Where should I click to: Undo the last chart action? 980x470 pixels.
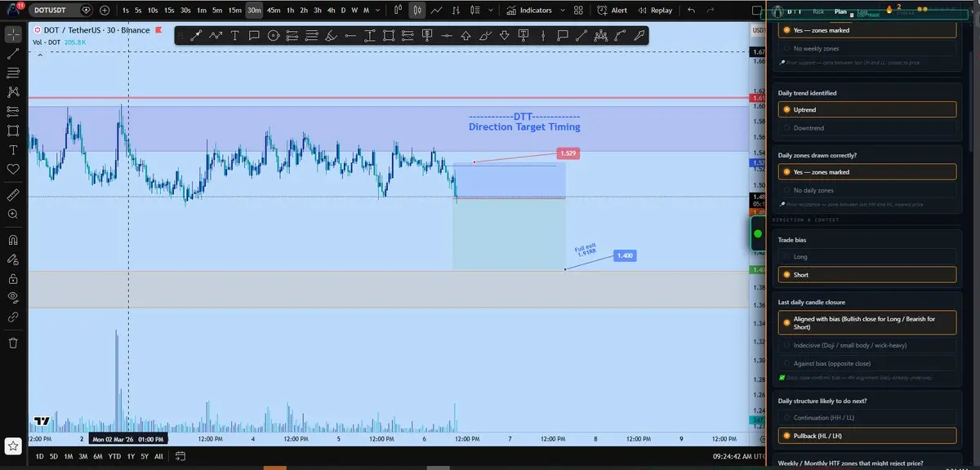tap(691, 11)
